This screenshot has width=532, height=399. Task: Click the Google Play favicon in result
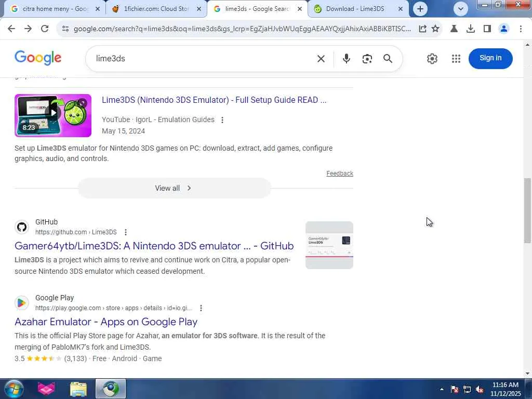coord(22,303)
